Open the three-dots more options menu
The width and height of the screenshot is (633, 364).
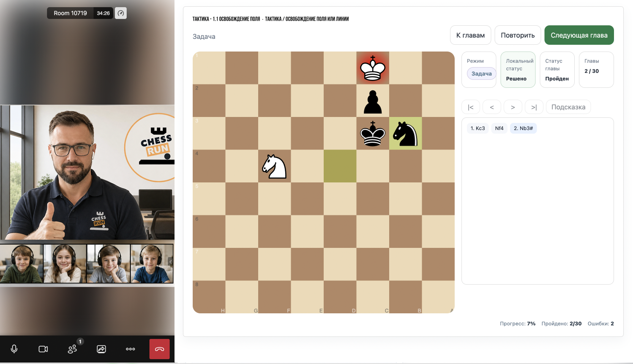tap(131, 349)
